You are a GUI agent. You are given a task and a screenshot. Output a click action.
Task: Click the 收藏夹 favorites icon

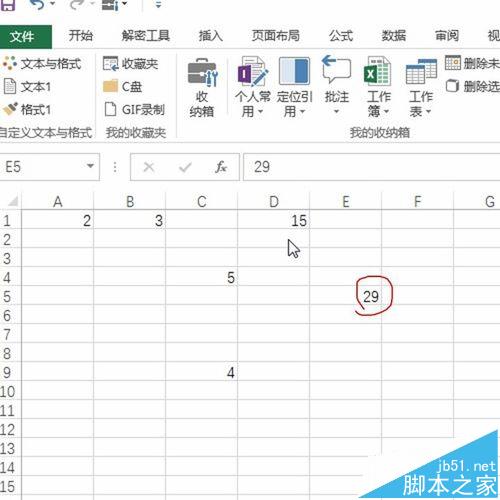(110, 64)
